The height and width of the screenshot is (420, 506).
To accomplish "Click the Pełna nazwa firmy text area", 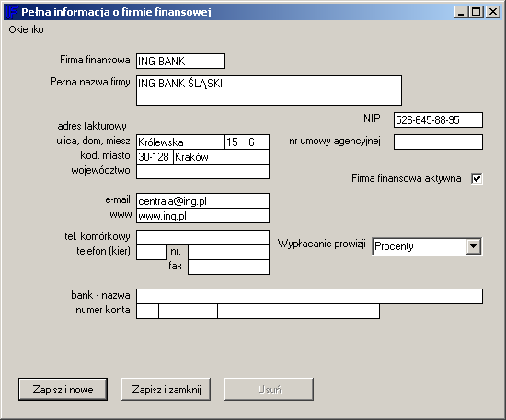I will (269, 91).
